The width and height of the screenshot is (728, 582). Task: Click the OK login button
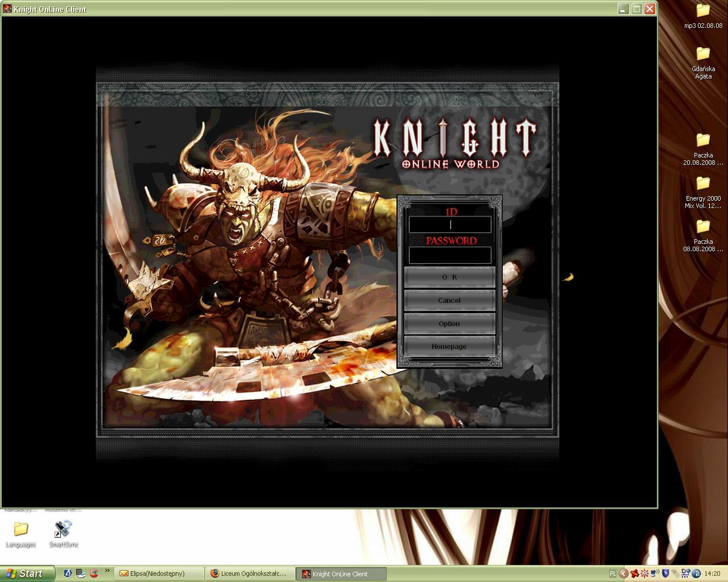click(x=449, y=277)
